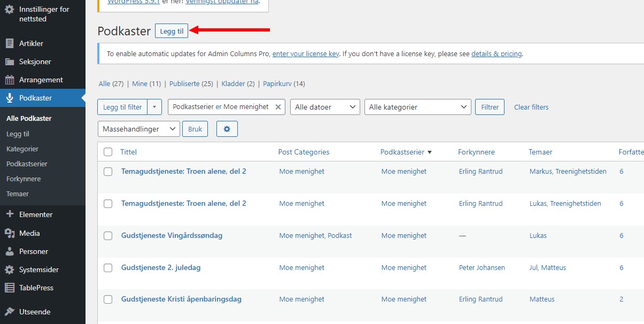Click the Legg til filter button
Viewport: 644px width, 324px height.
point(122,107)
